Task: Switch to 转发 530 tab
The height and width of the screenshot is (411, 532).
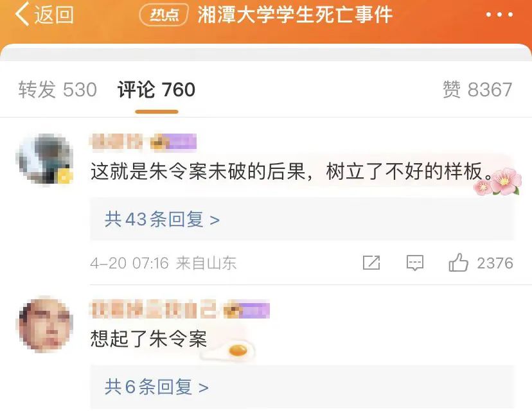Action: coord(58,90)
